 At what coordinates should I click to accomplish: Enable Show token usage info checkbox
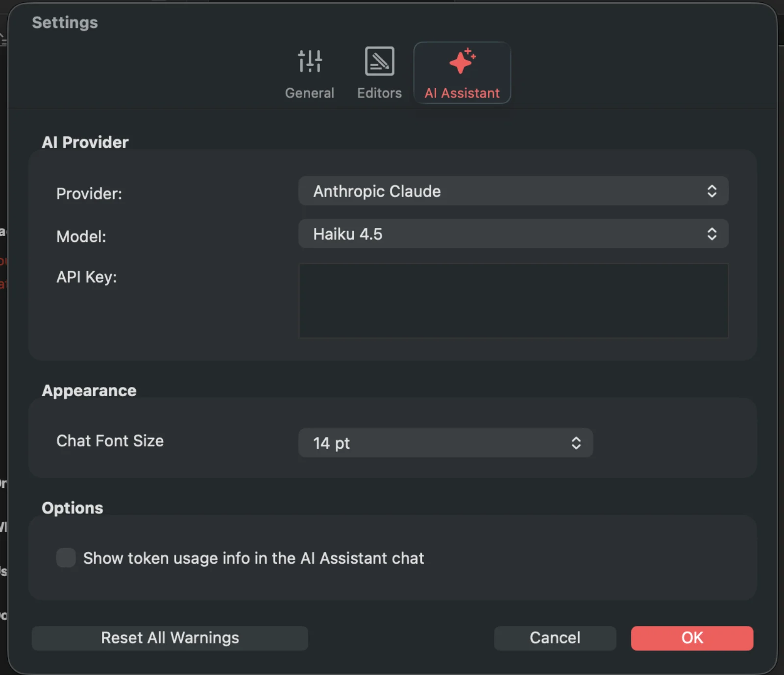(66, 557)
